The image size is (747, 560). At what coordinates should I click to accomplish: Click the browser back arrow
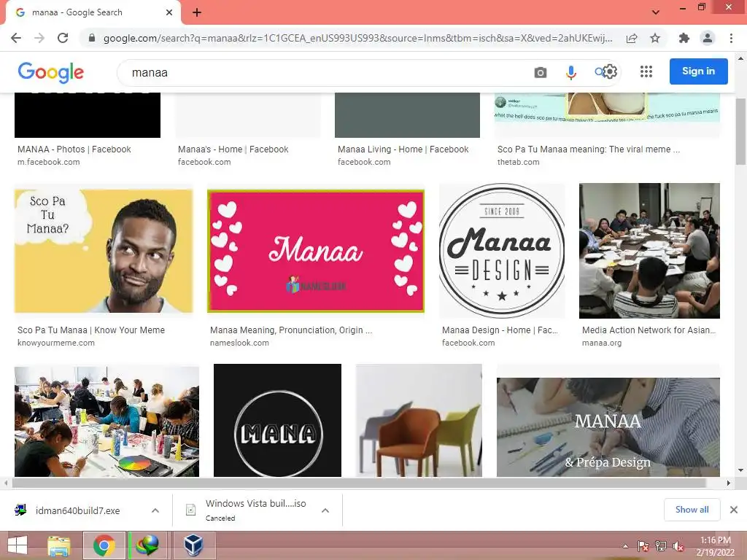click(16, 38)
